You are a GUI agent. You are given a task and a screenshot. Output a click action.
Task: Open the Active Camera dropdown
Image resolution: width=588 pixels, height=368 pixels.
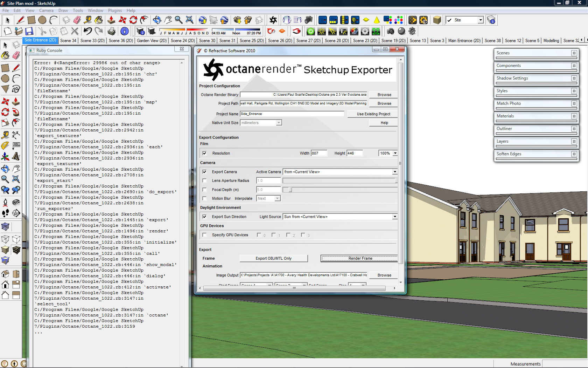point(340,172)
